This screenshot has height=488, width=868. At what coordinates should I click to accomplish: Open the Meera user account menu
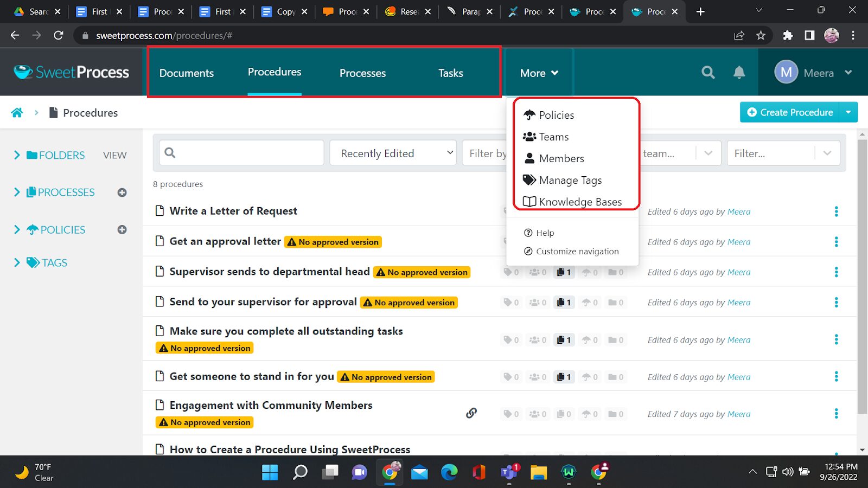pos(813,73)
